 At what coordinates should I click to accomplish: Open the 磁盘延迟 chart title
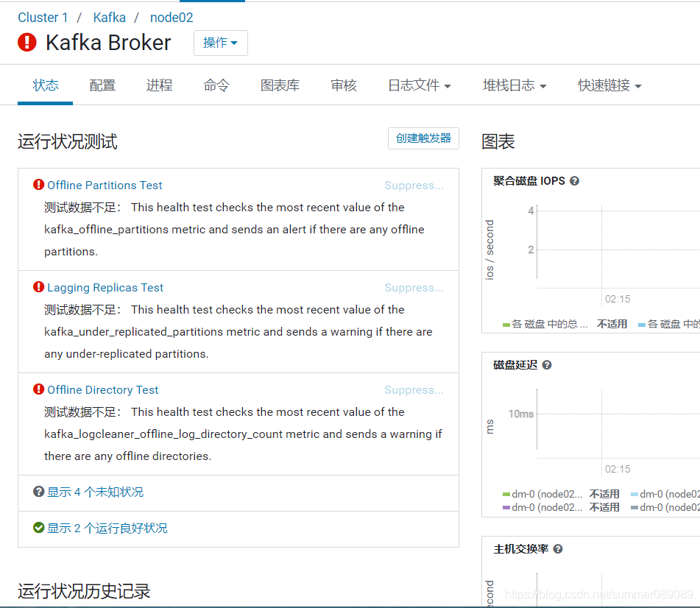coord(515,365)
